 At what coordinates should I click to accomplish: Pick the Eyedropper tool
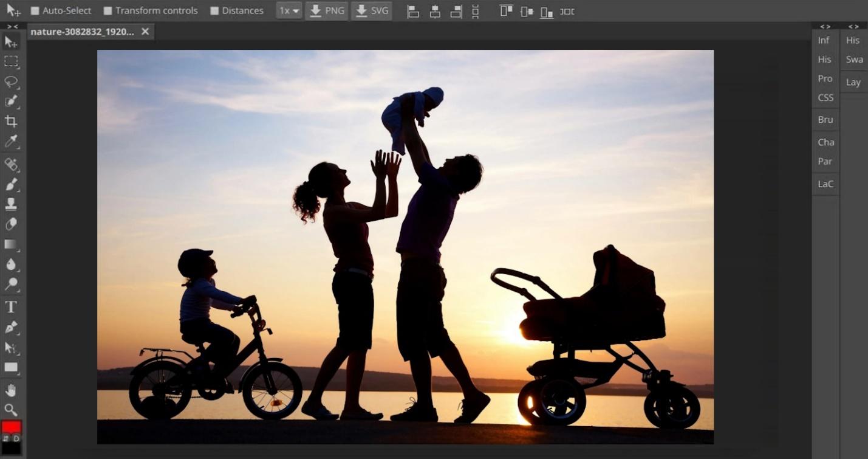(11, 142)
